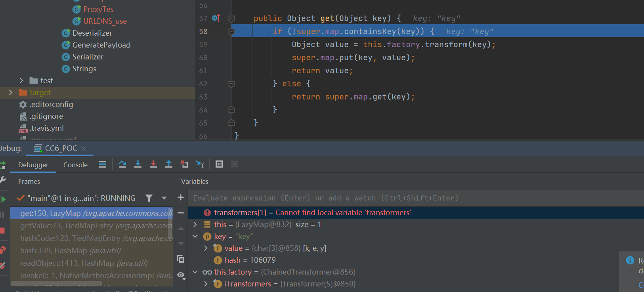Select the invoke0:-1, NativeMethodAccessorImpl frame
Image resolution: width=644 pixels, height=292 pixels.
click(91, 275)
